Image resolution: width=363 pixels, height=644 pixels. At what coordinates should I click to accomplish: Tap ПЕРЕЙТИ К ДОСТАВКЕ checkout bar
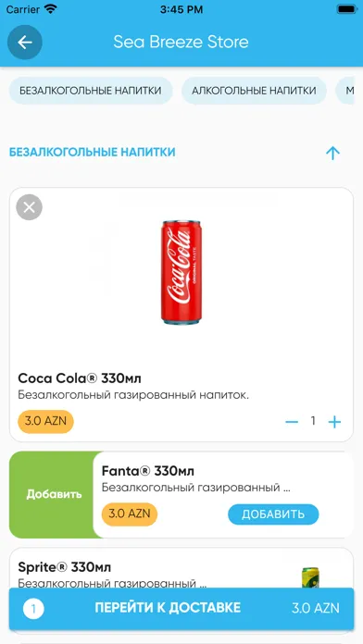point(181,609)
